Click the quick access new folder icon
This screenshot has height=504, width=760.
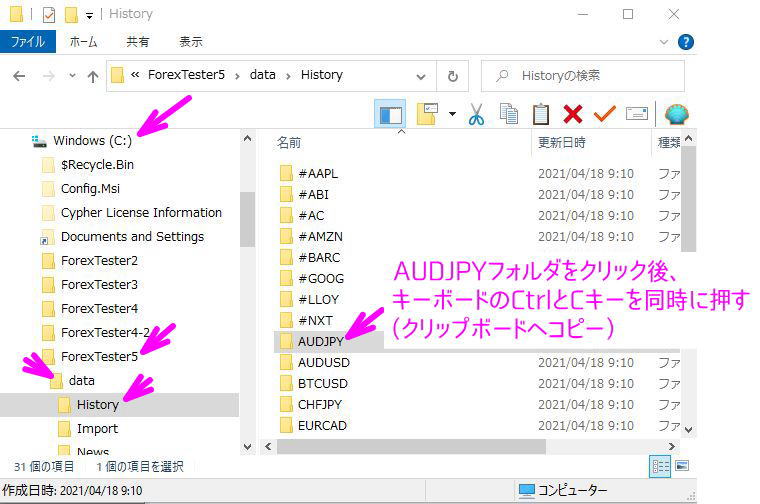pyautogui.click(x=71, y=15)
